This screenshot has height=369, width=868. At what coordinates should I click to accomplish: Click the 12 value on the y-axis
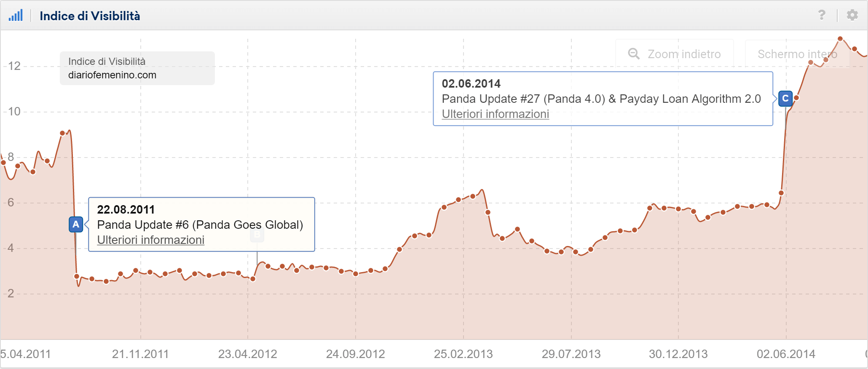pos(14,66)
